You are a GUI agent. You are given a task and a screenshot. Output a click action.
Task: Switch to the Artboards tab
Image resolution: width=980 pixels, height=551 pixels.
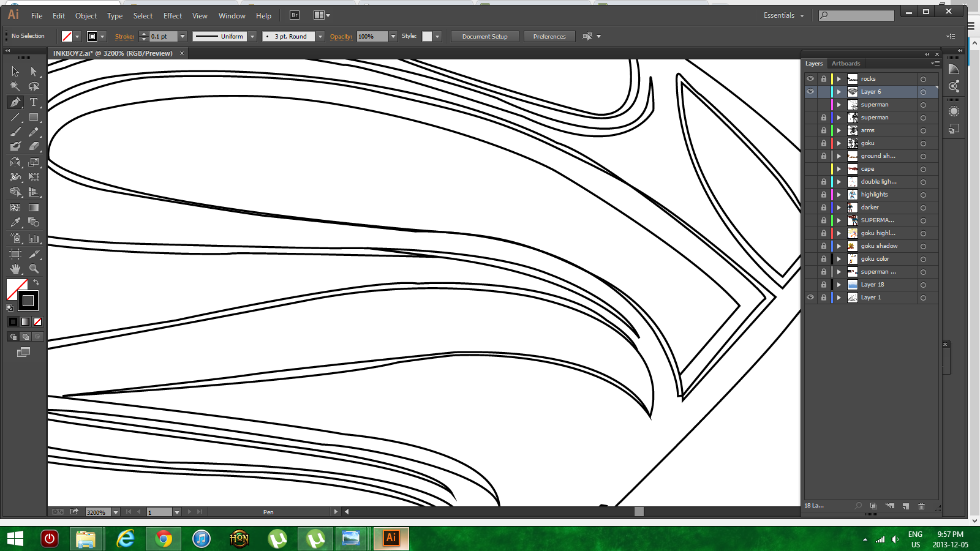(x=846, y=63)
